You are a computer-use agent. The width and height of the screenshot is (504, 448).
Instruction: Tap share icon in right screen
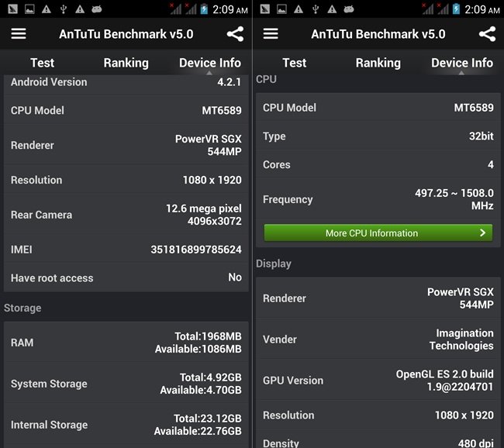click(487, 34)
